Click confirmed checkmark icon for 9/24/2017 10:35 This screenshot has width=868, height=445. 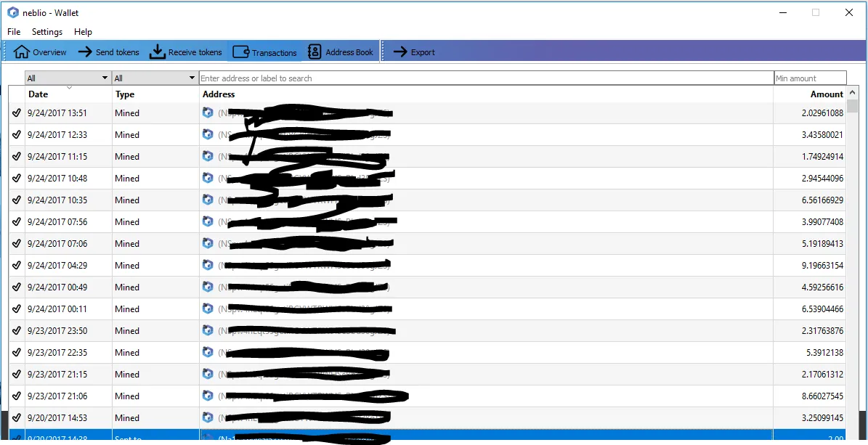tap(17, 200)
